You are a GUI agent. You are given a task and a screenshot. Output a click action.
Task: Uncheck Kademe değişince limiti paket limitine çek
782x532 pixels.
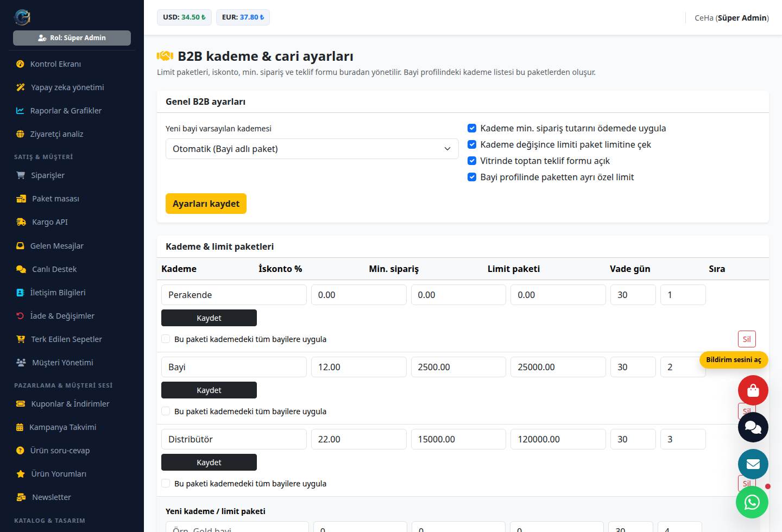pyautogui.click(x=472, y=145)
